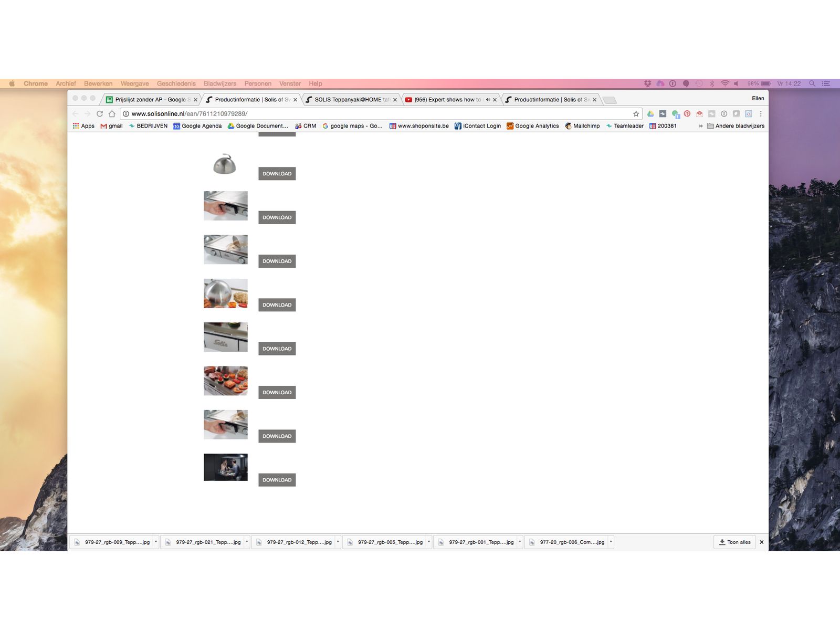This screenshot has width=840, height=630.
Task: Click Toon alles in the downloads bar
Action: point(734,542)
